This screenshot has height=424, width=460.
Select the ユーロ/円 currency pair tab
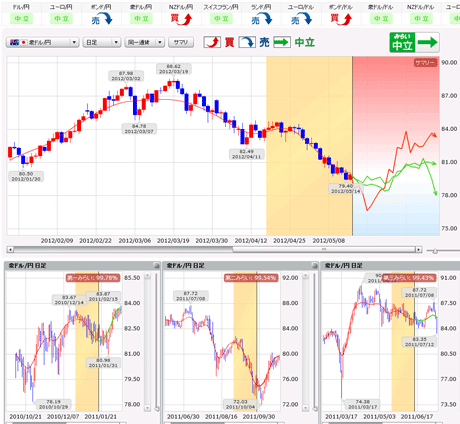[x=61, y=14]
